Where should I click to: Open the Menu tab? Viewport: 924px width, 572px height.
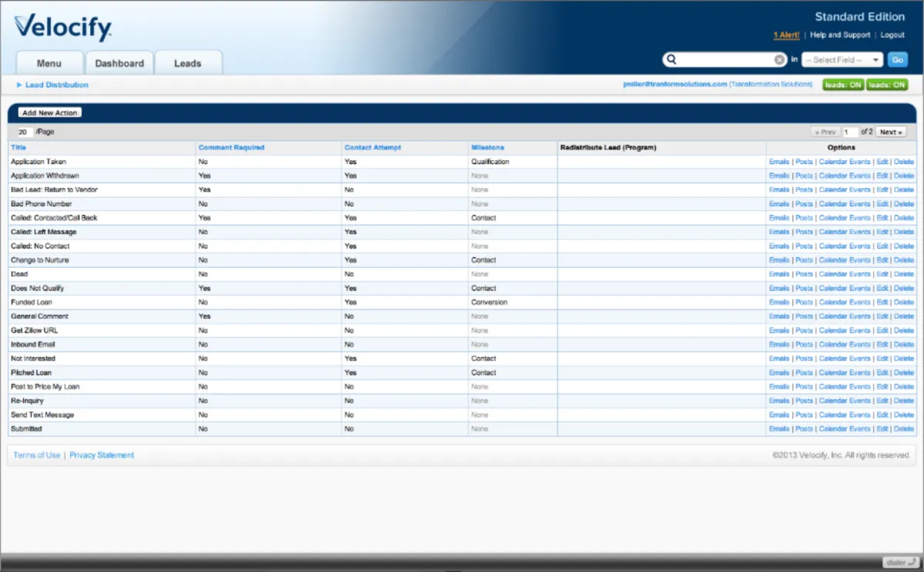(x=49, y=63)
